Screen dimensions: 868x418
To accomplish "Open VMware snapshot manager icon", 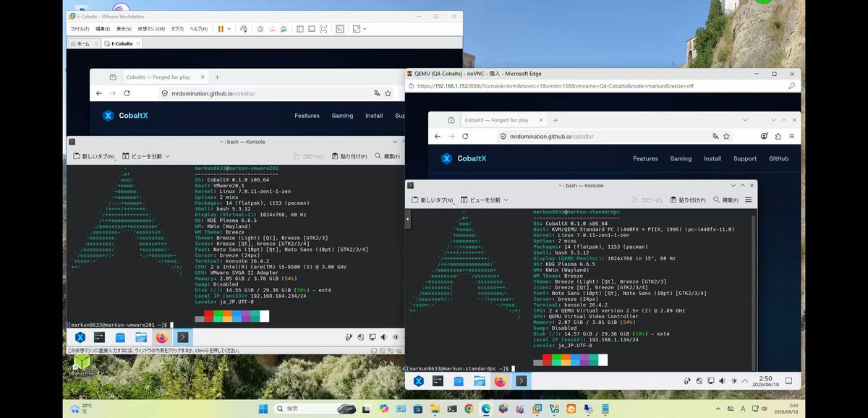I will 283,29.
